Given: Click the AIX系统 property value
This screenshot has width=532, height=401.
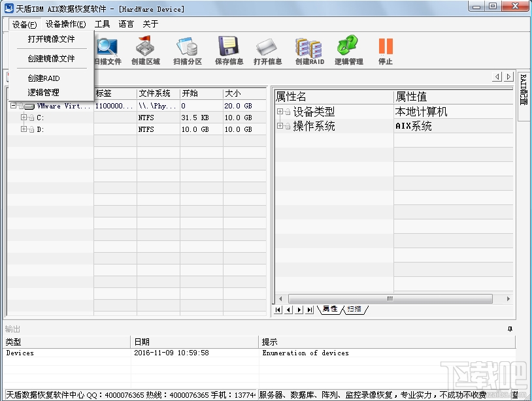Looking at the screenshot, I should (x=414, y=126).
